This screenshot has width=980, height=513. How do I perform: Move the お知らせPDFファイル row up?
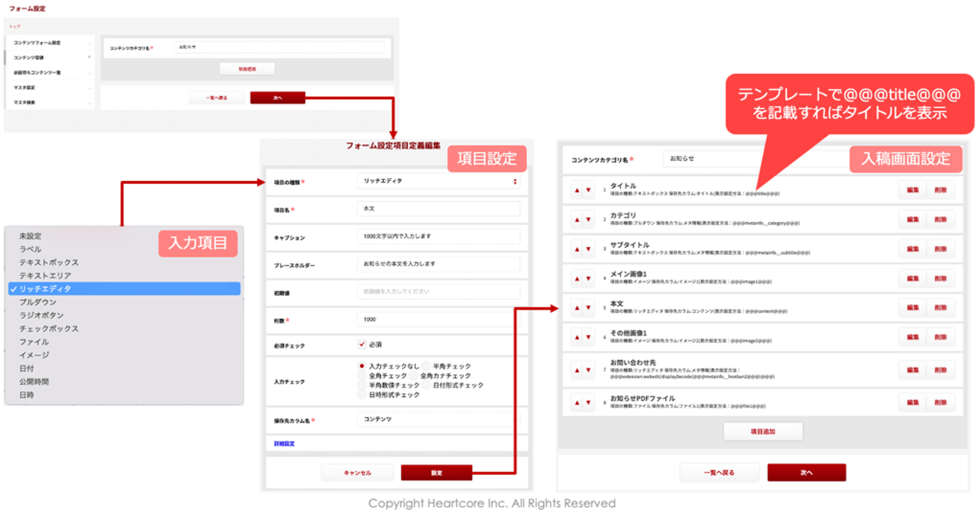(577, 402)
